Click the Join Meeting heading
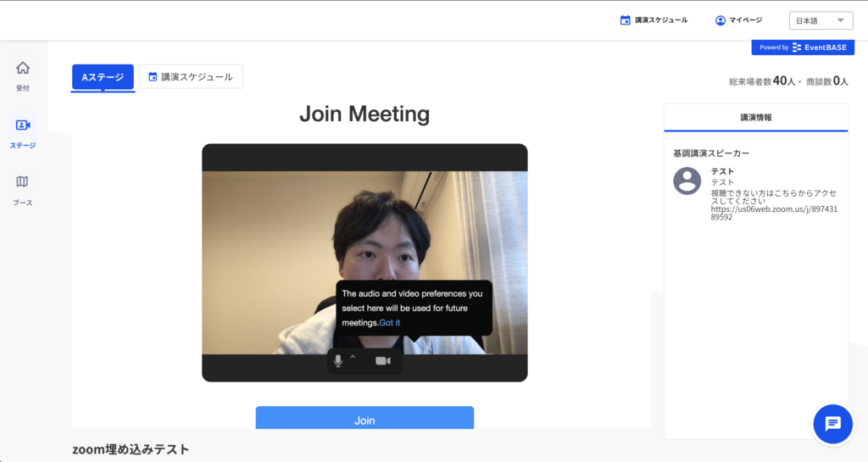The width and height of the screenshot is (868, 462). (364, 114)
